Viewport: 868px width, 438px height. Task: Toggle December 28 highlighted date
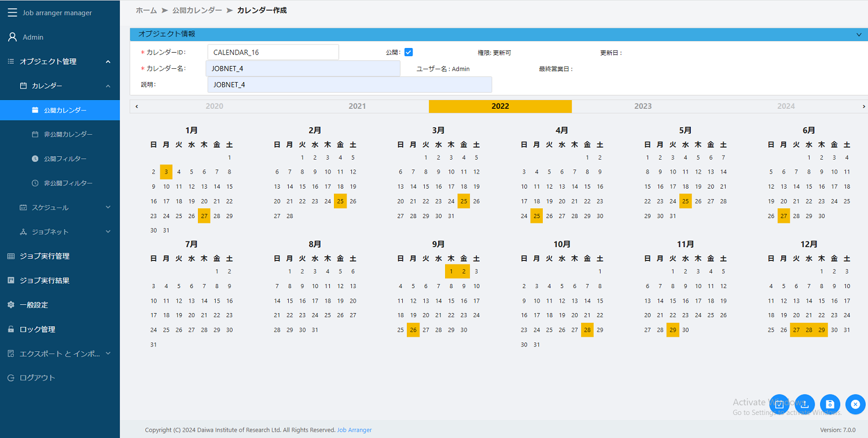pos(809,330)
